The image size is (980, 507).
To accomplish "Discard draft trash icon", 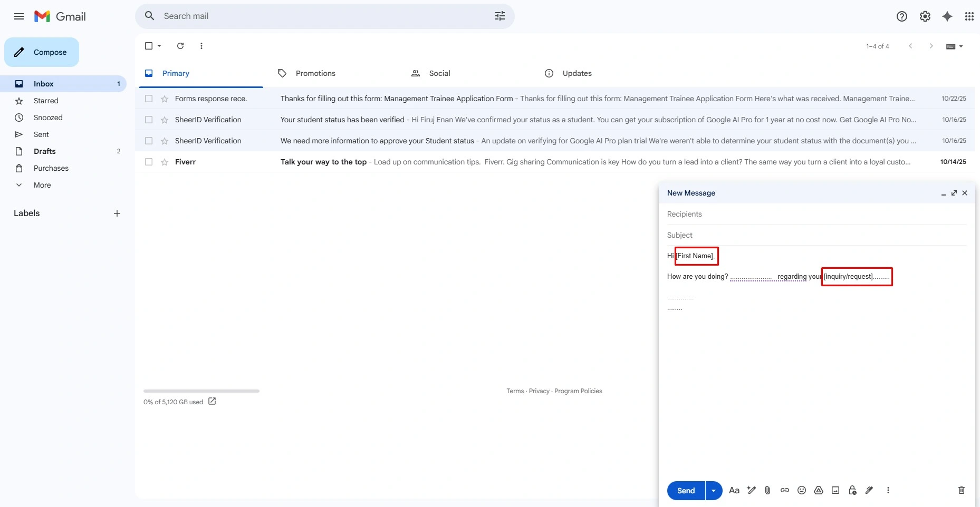I will [x=962, y=490].
